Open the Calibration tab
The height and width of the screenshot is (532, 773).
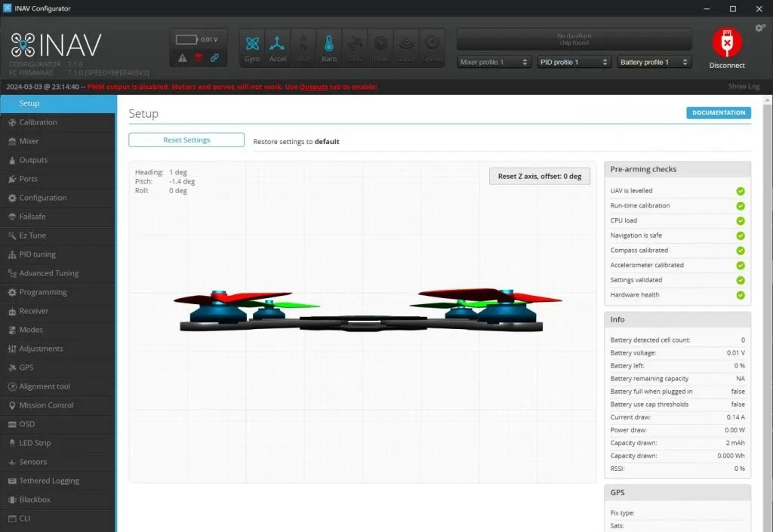click(58, 122)
